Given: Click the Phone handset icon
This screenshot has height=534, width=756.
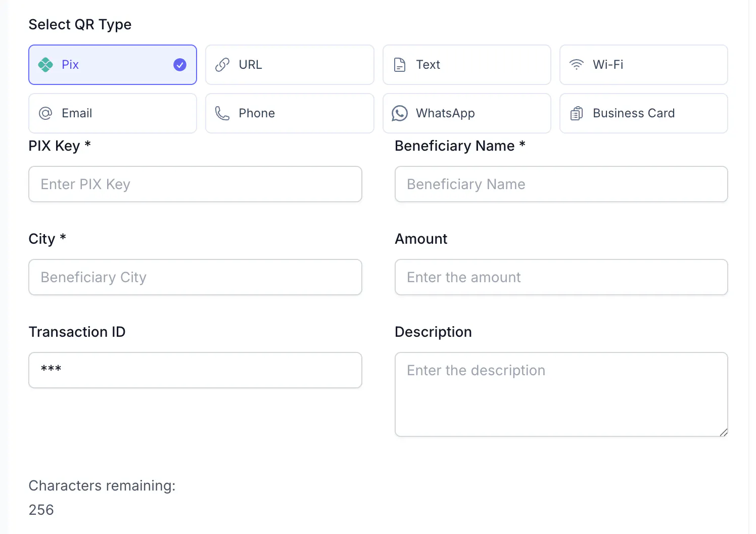Looking at the screenshot, I should click(x=222, y=113).
